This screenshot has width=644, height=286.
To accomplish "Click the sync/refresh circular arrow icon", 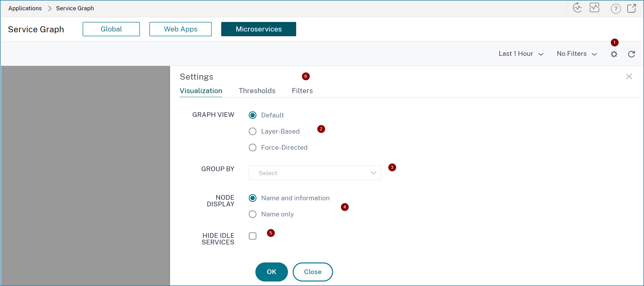I will (632, 54).
